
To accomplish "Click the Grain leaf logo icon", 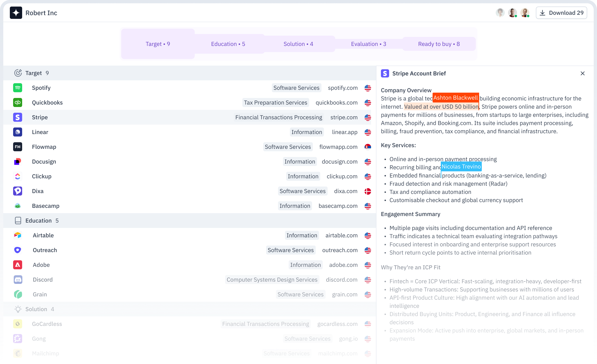I will (18, 294).
